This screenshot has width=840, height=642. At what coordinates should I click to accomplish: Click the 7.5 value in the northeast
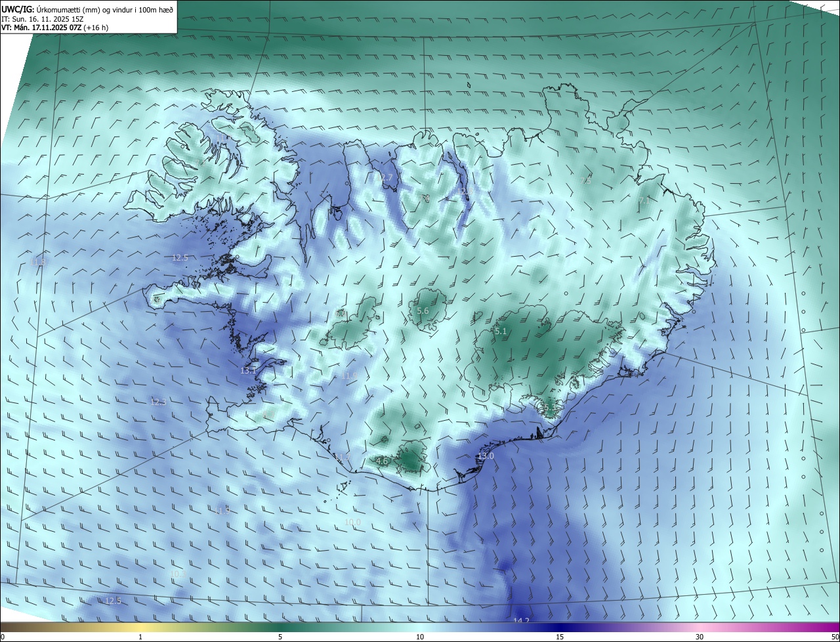point(586,181)
